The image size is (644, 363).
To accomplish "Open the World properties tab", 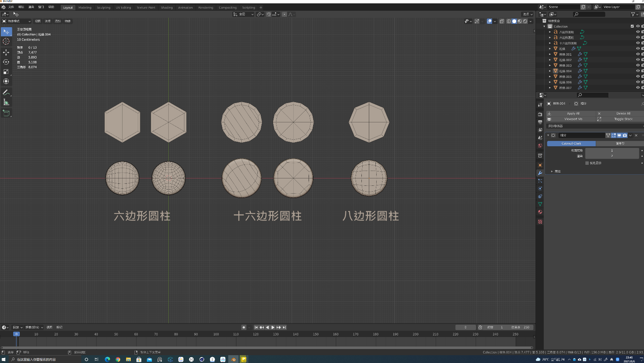I will 540,145.
